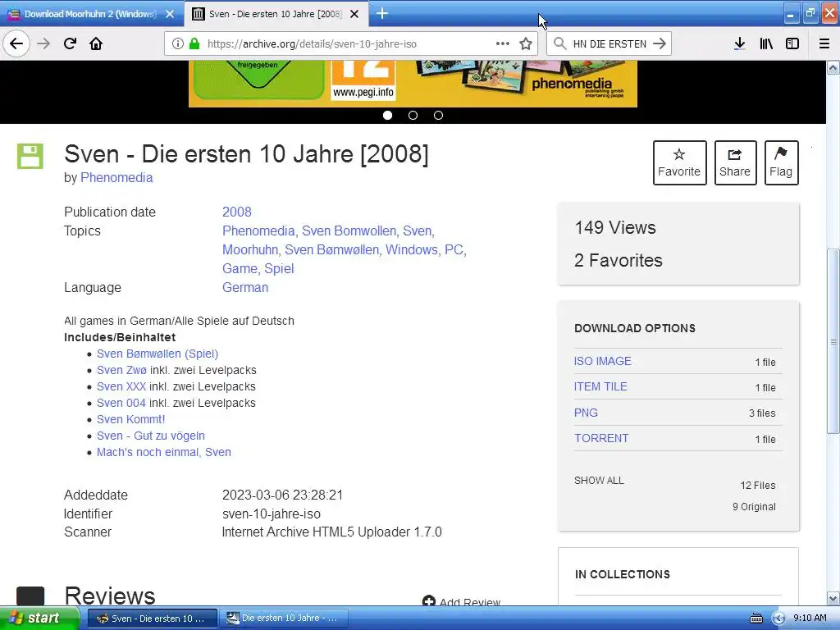
Task: Open the Phenomedia creator link
Action: (x=116, y=177)
